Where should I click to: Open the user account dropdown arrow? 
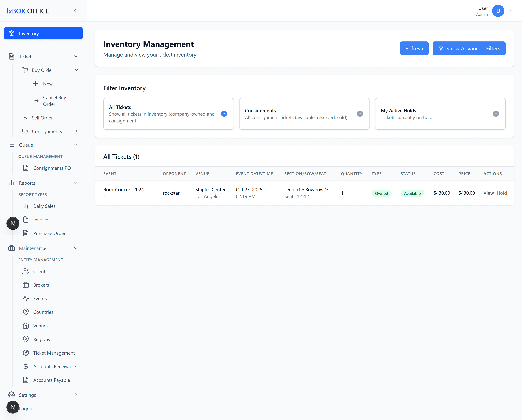click(511, 11)
